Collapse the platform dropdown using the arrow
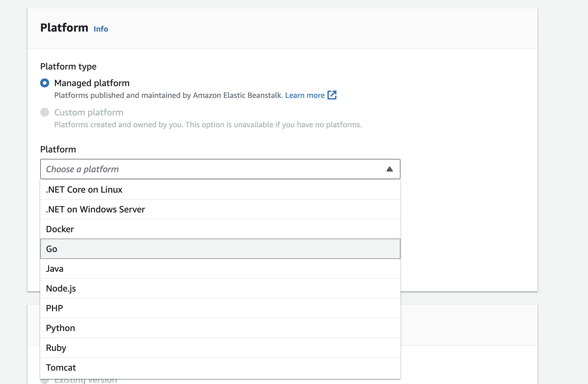The image size is (588, 384). click(389, 169)
